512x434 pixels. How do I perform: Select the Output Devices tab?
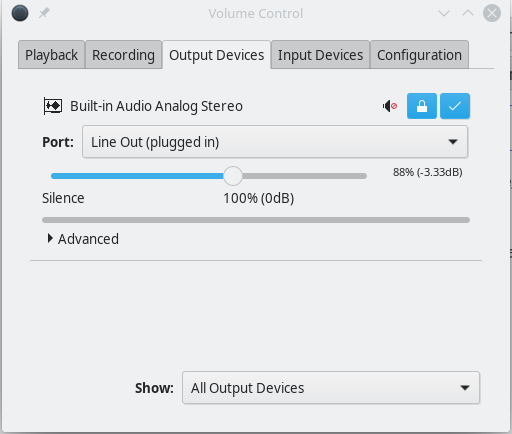pos(217,55)
